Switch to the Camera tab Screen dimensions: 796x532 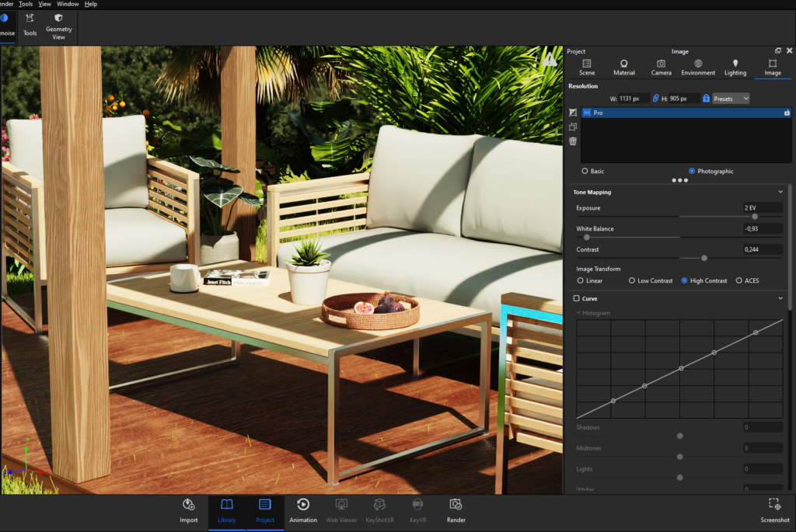(661, 68)
